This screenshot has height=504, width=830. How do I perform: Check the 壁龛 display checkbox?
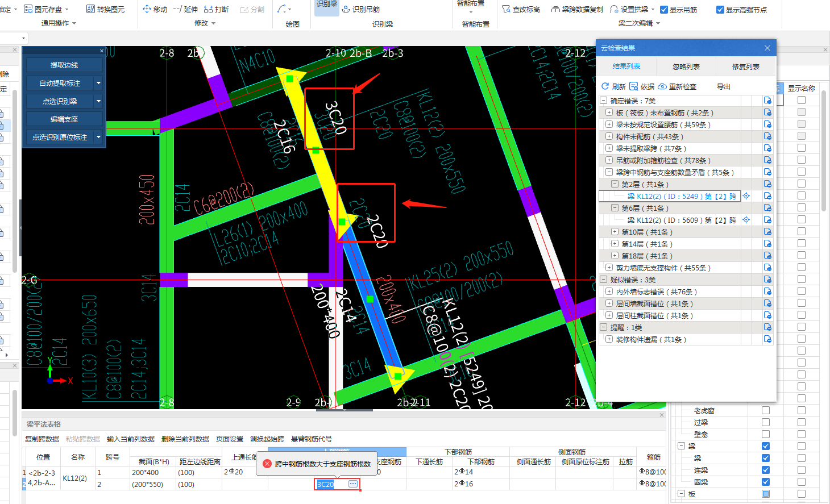coord(766,434)
